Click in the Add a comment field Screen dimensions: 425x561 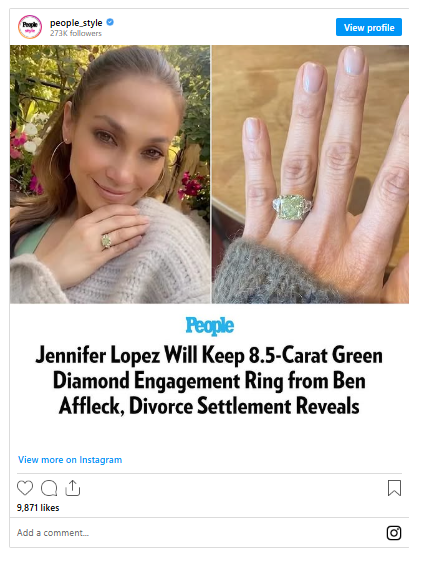point(200,533)
